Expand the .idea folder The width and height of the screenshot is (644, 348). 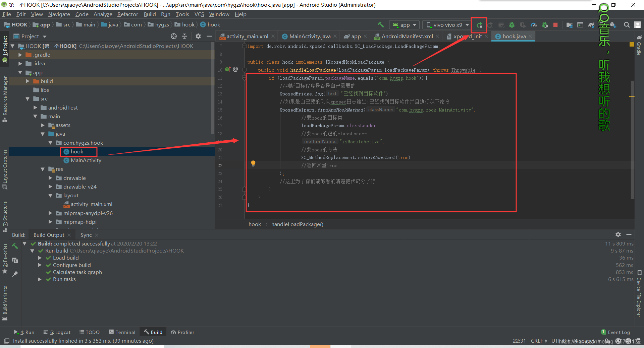20,63
